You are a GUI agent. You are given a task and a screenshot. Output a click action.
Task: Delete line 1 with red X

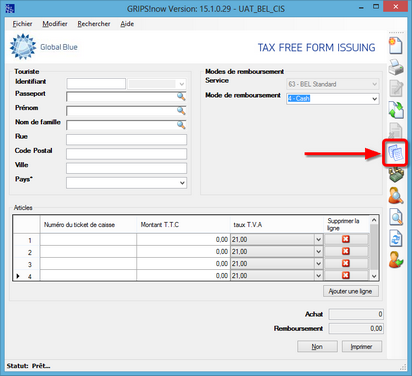346,239
